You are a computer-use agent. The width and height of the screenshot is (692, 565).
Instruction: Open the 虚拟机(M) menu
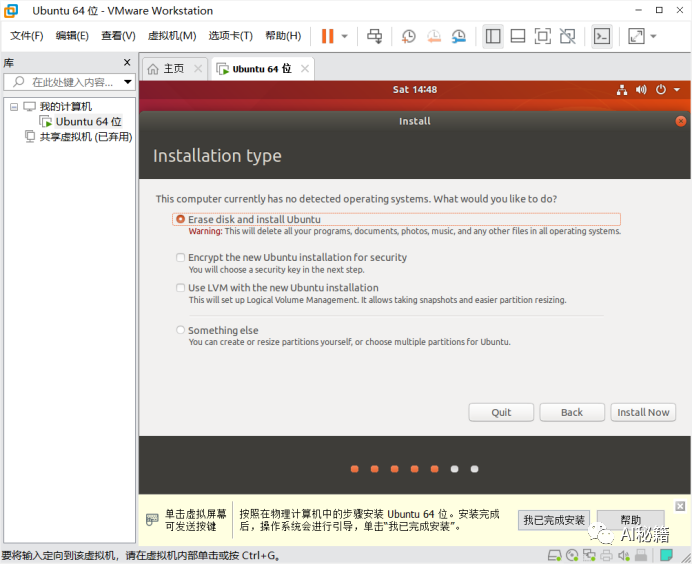click(172, 36)
